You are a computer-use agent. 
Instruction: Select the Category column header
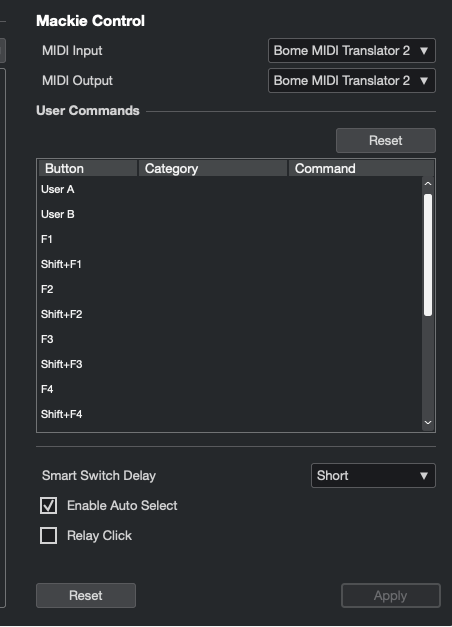[x=212, y=168]
